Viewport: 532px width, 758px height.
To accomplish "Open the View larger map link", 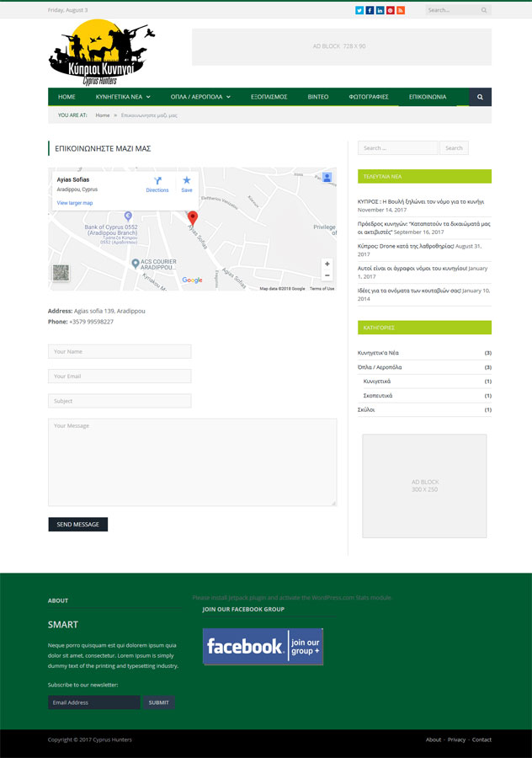I will 75,203.
